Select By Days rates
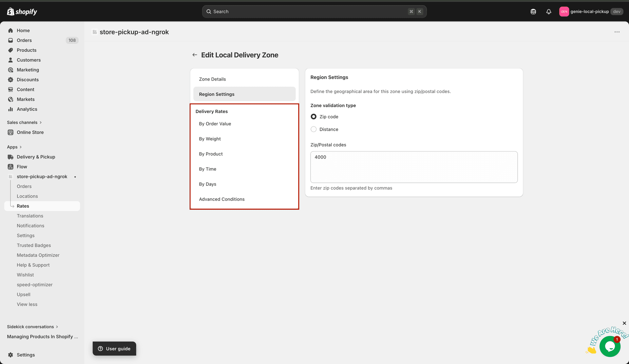 click(x=244, y=184)
